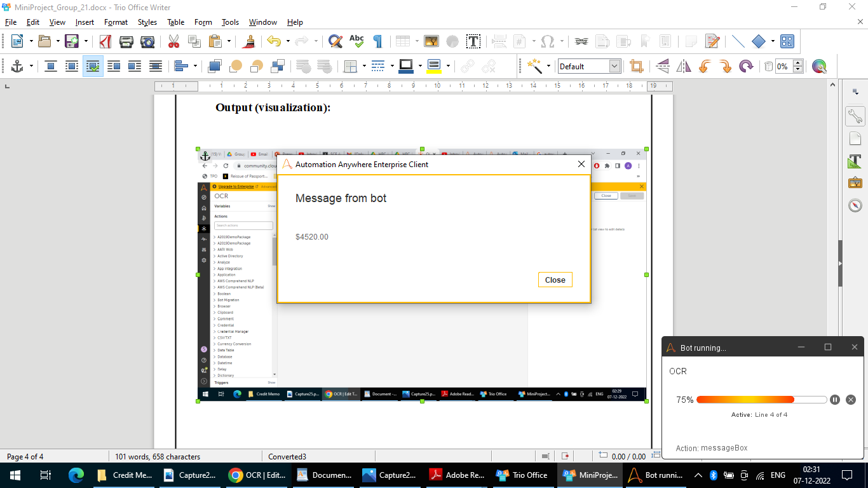The image size is (868, 488).
Task: Click the Export as PDF icon
Action: (105, 41)
